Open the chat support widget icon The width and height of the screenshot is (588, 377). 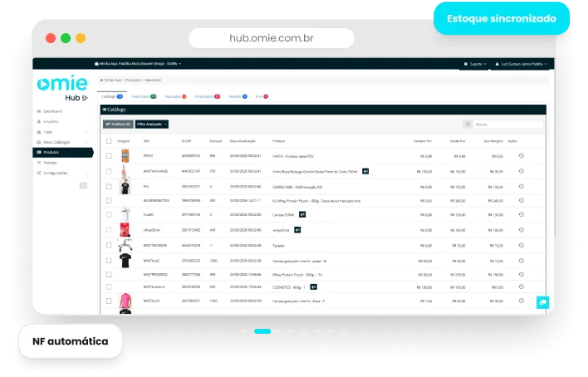[x=541, y=303]
